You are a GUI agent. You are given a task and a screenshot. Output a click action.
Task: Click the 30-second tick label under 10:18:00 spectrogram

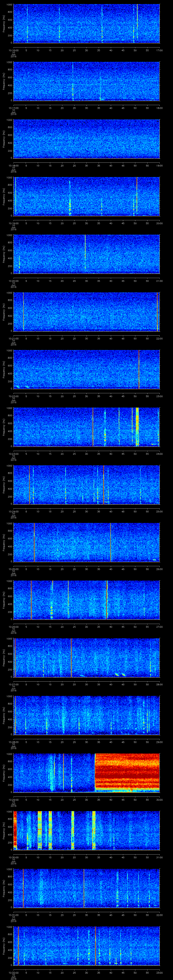[x=86, y=166]
